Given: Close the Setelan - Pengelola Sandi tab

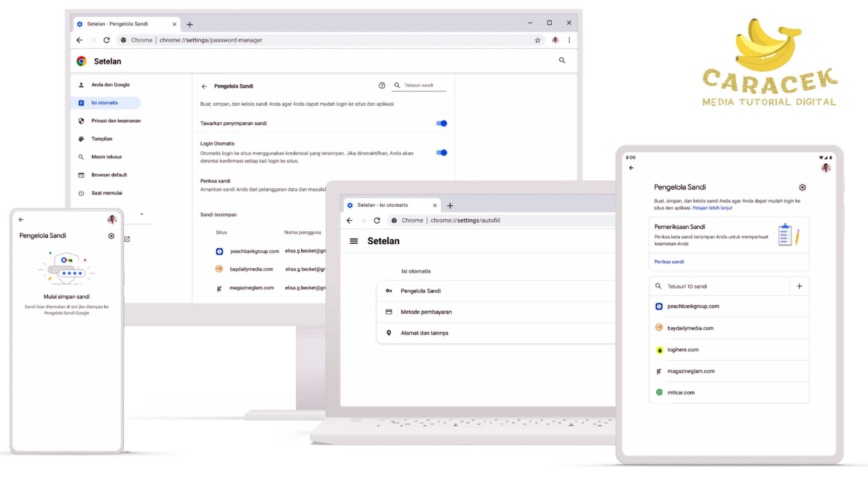Looking at the screenshot, I should (174, 24).
